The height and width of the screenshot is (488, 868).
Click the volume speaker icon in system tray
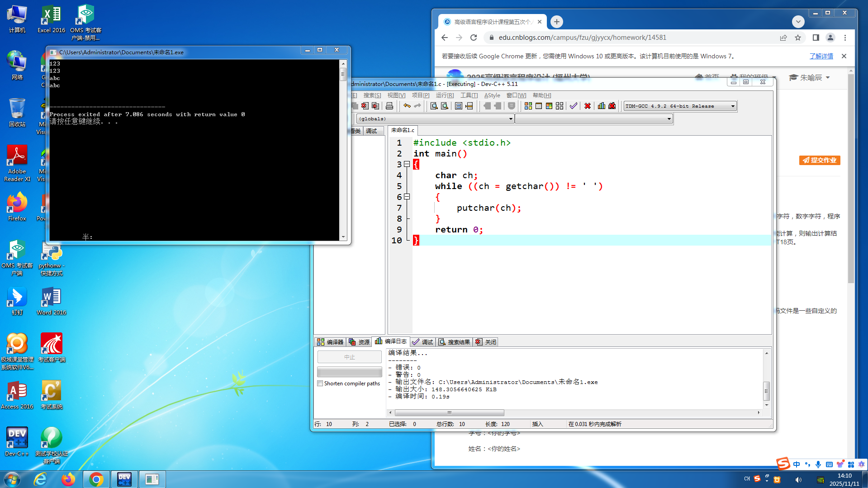[798, 479]
